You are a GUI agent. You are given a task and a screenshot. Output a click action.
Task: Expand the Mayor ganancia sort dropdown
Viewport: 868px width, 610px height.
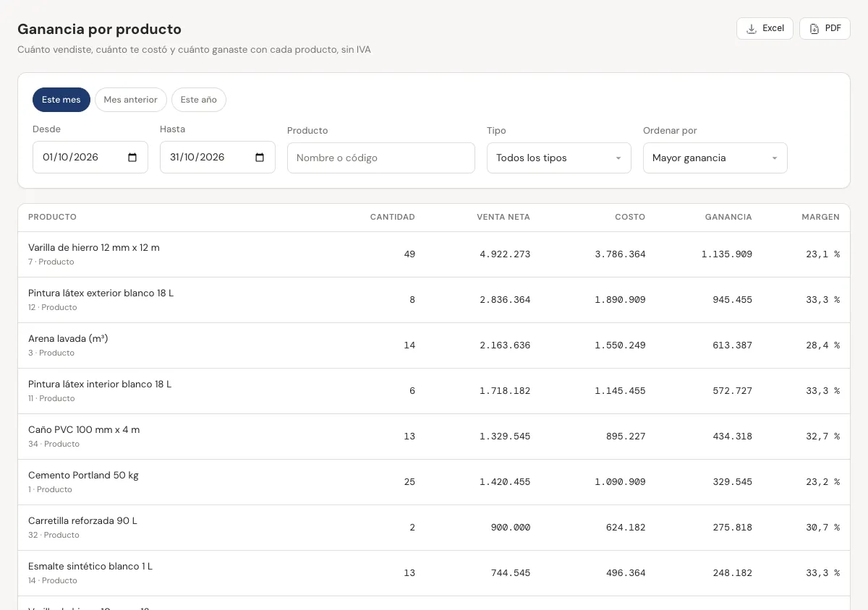pyautogui.click(x=715, y=158)
